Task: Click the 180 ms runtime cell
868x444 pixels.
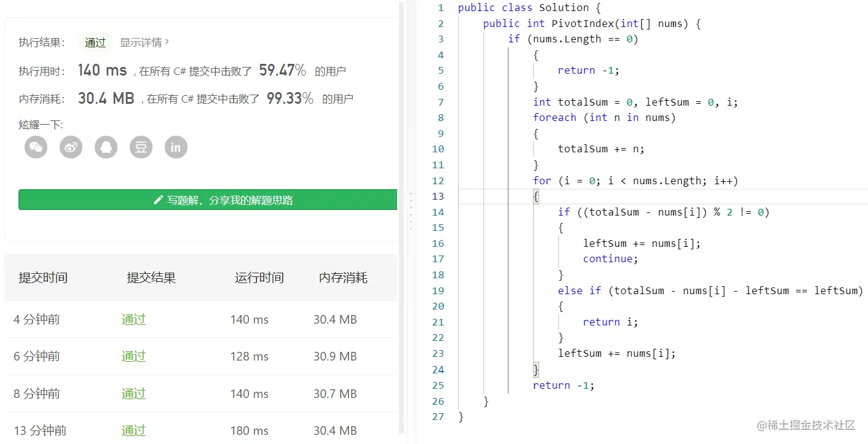Action: (x=250, y=430)
